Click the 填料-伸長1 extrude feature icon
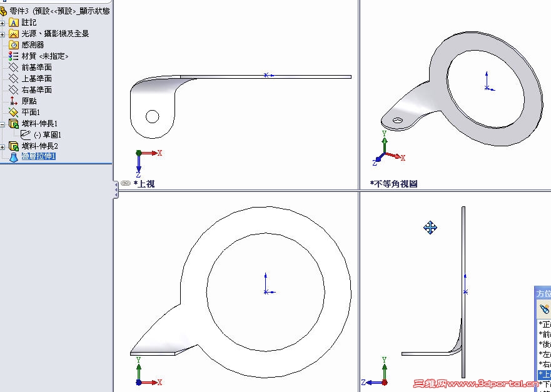 (x=13, y=124)
